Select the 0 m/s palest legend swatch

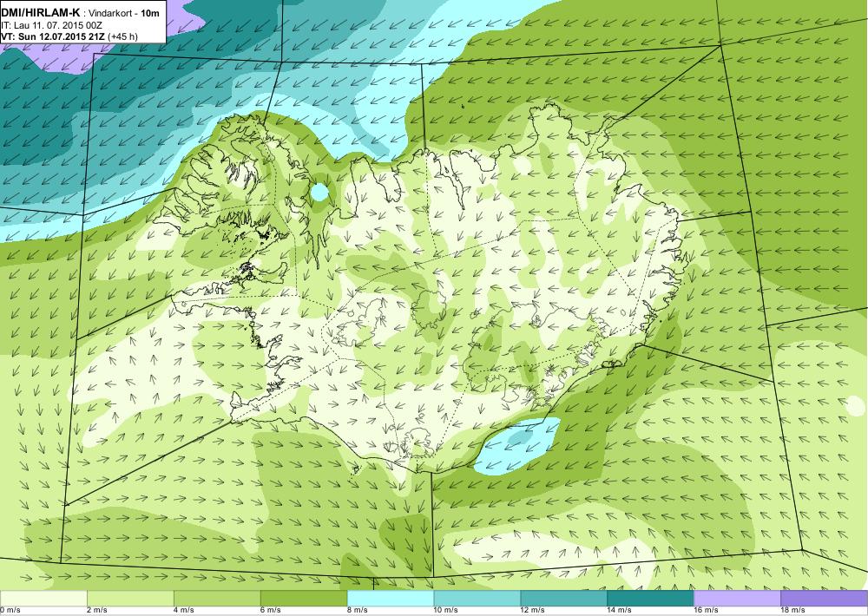tap(43, 599)
